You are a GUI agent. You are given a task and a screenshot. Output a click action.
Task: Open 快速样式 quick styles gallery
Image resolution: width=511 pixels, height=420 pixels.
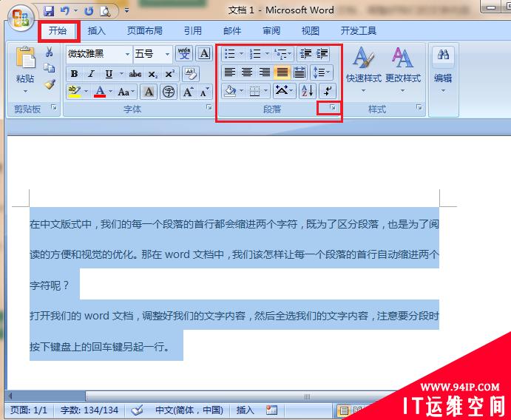pos(363,70)
